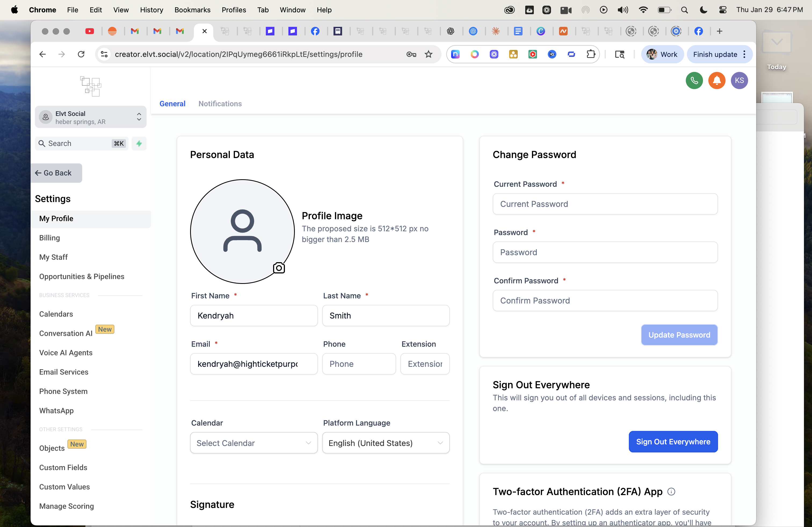Screen dimensions: 812x527
Task: Close the current active tab
Action: point(204,31)
